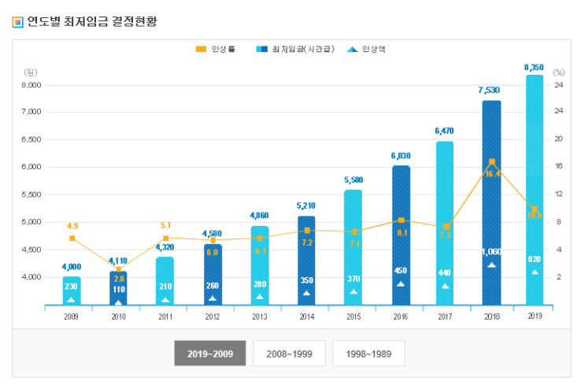Click the 2019 bar's triangle marker
This screenshot has width=585, height=392.
coord(535,272)
